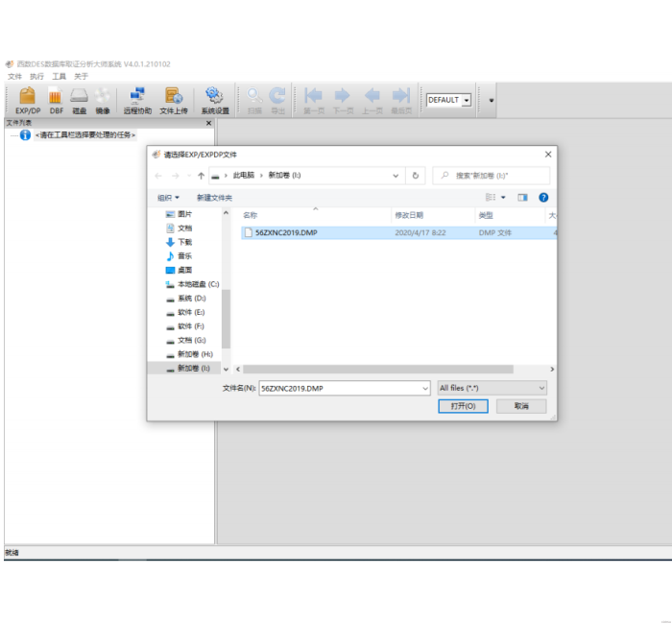Screen dimensions: 672x624
Task: Open the recent locations chevron
Action: tap(189, 176)
